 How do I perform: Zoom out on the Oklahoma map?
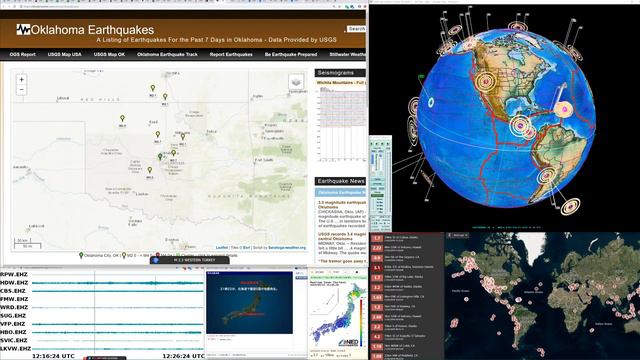point(22,90)
